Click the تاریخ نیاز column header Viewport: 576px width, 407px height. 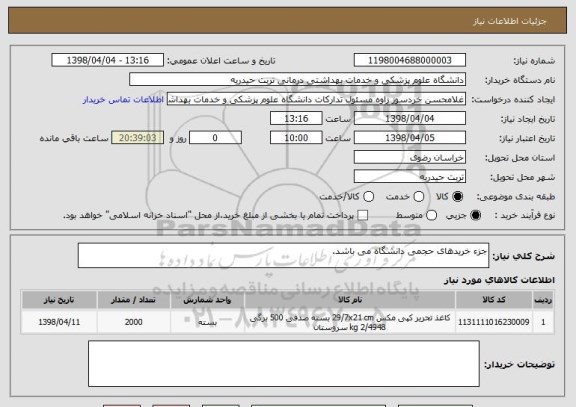pyautogui.click(x=59, y=300)
